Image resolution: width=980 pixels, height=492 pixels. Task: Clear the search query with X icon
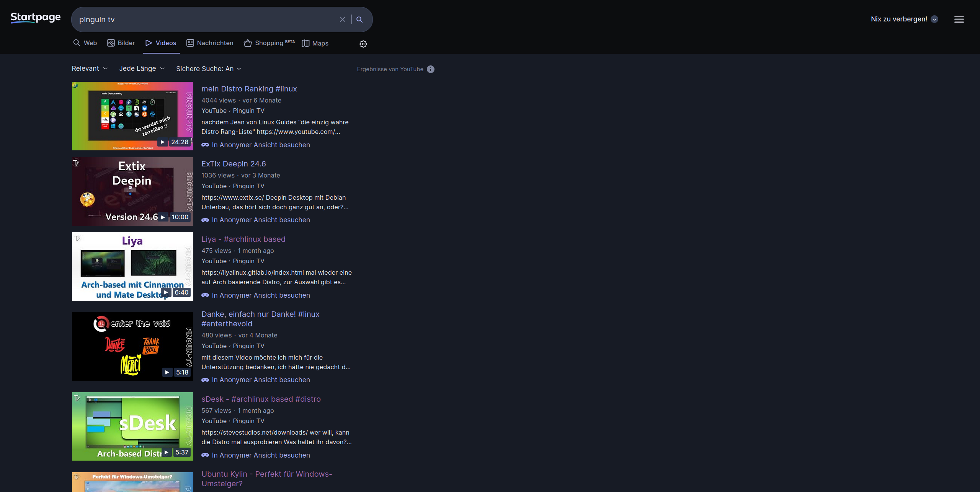(x=342, y=20)
